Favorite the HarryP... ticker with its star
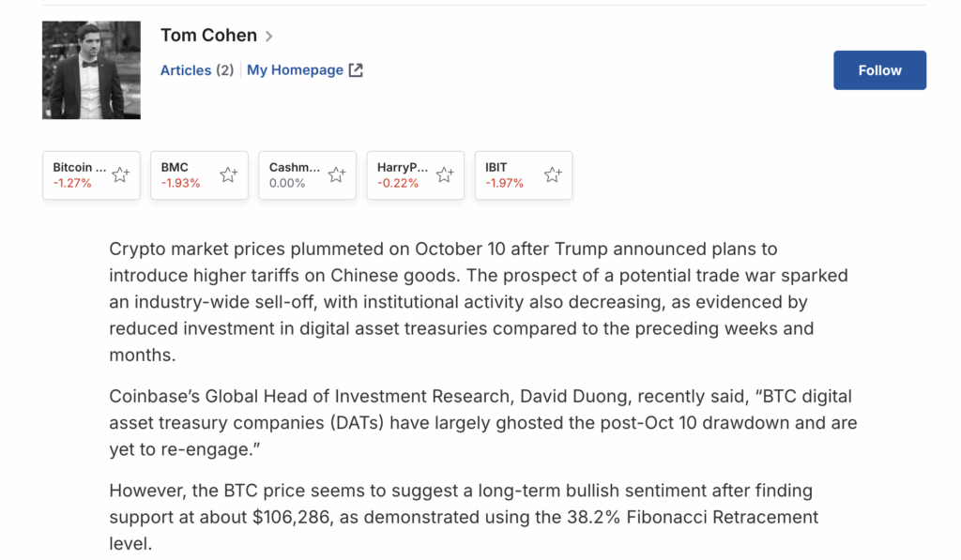This screenshot has width=961, height=560. point(445,174)
